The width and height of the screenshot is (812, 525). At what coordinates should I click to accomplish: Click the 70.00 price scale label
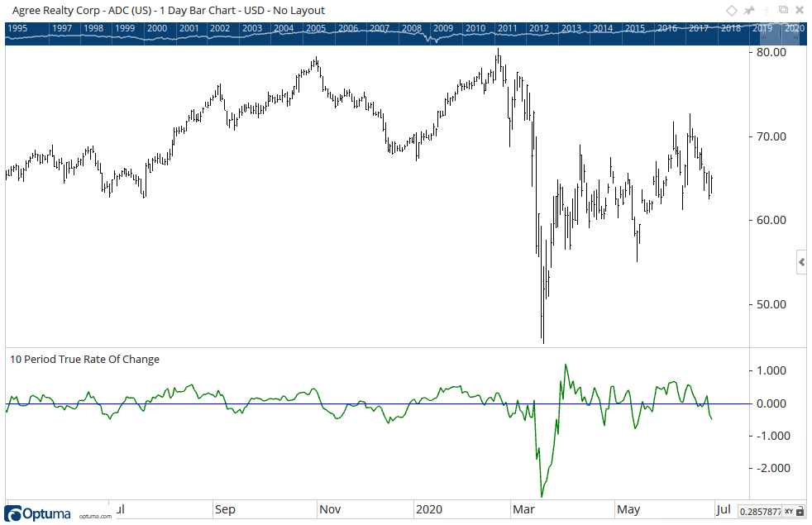click(771, 136)
